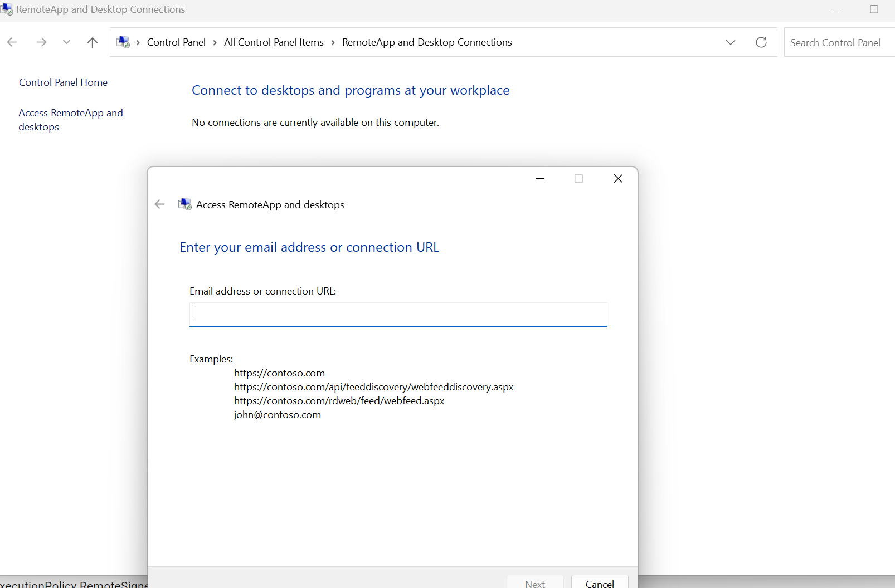895x588 pixels.
Task: Click the RemoteApp wizard title icon
Action: 184,204
